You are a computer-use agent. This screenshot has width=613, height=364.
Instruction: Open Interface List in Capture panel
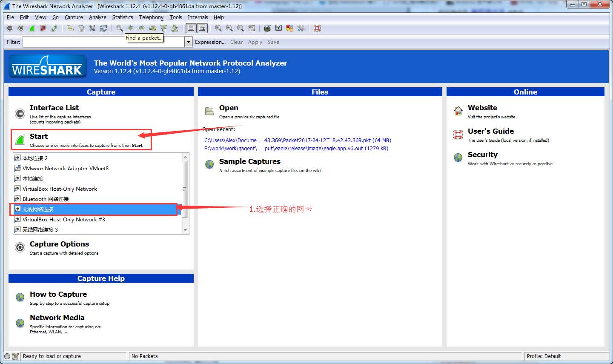[54, 108]
